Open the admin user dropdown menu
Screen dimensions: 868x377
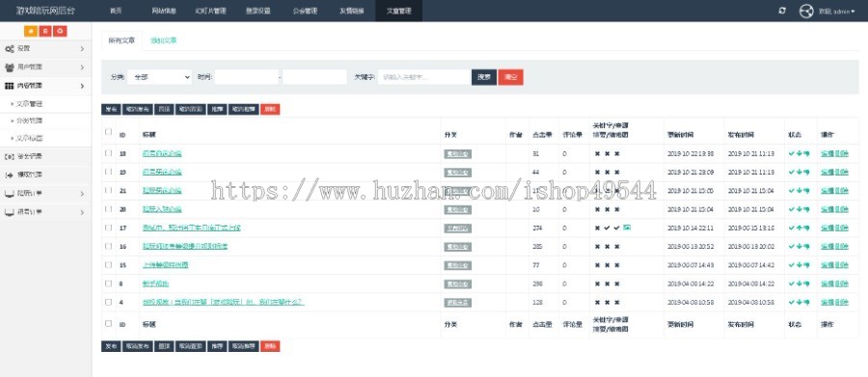836,11
